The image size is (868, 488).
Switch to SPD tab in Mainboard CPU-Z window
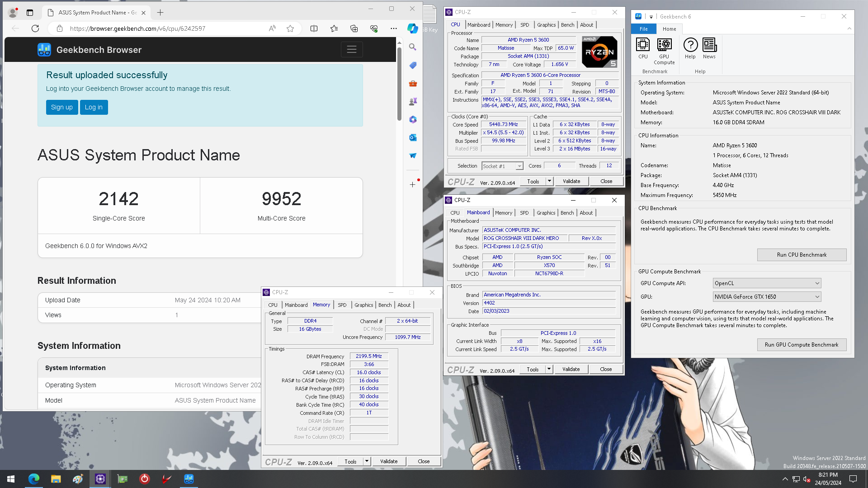point(524,213)
